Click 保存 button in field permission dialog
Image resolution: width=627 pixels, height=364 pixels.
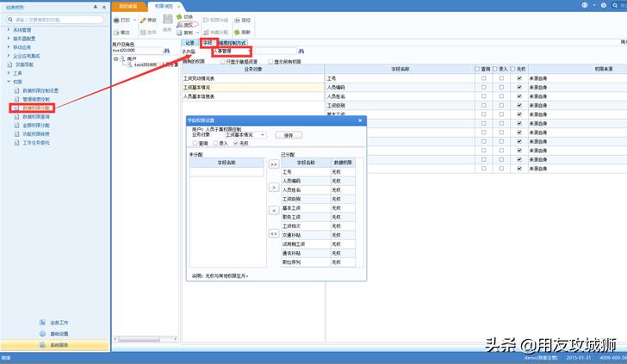[x=289, y=135]
